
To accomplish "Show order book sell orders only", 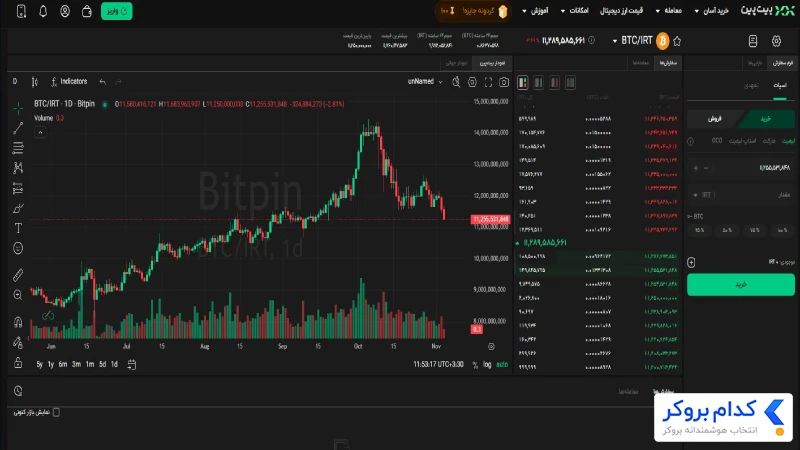I will [554, 82].
